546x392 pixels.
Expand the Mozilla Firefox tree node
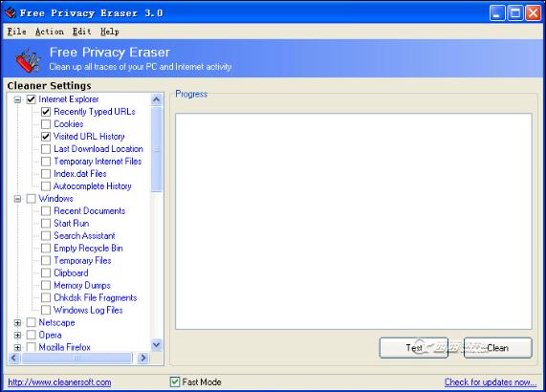(x=17, y=347)
